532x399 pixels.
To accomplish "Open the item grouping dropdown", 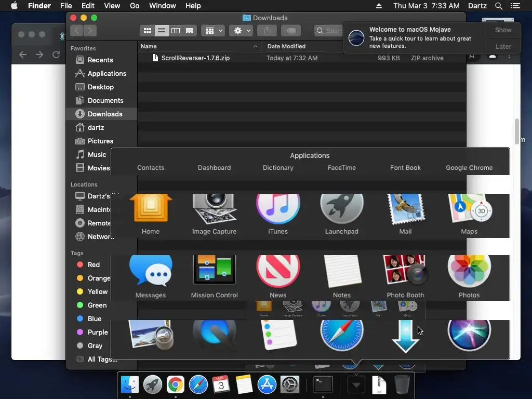I will [x=213, y=31].
